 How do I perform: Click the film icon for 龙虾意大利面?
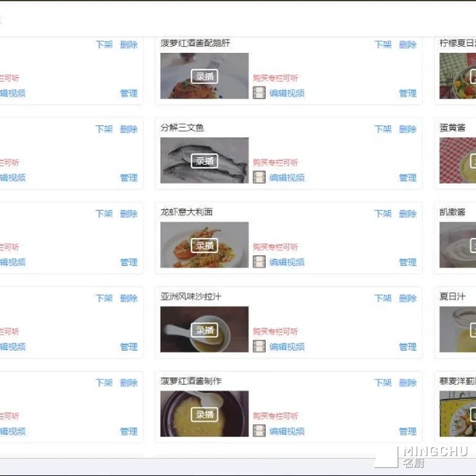click(259, 262)
